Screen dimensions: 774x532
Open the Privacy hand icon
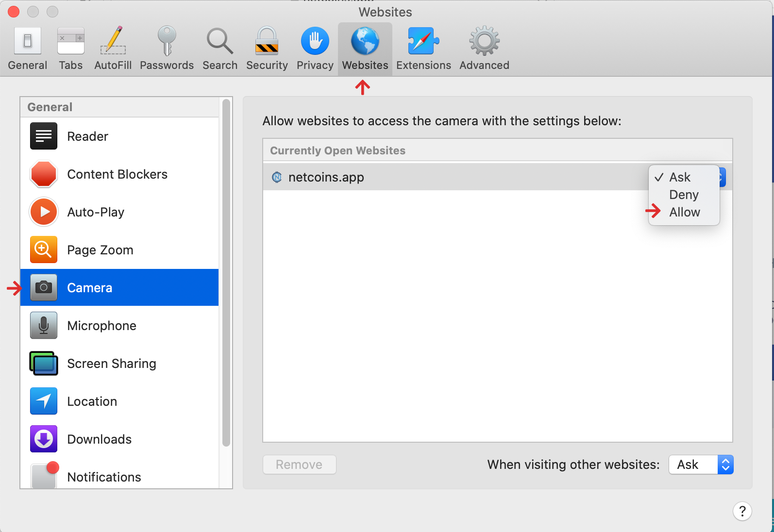click(315, 41)
